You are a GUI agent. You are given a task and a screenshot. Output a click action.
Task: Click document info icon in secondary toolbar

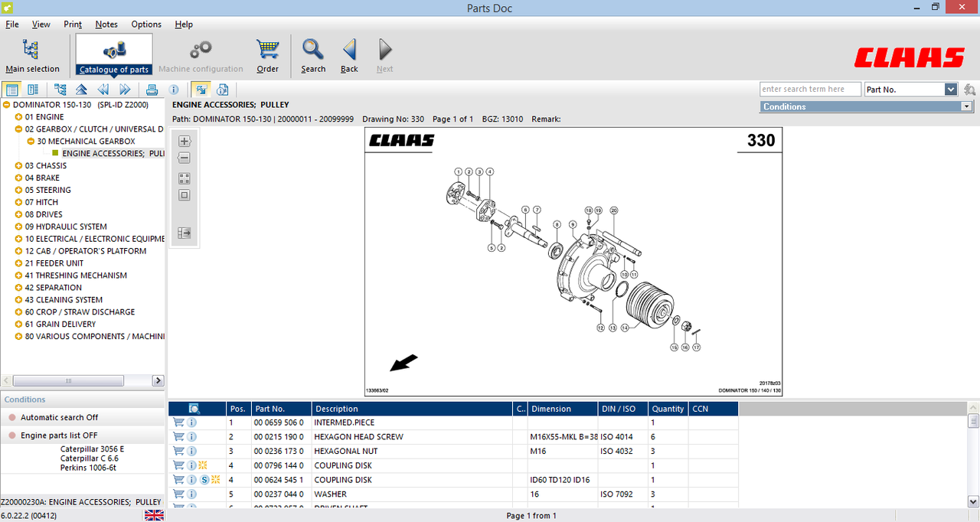tap(222, 90)
